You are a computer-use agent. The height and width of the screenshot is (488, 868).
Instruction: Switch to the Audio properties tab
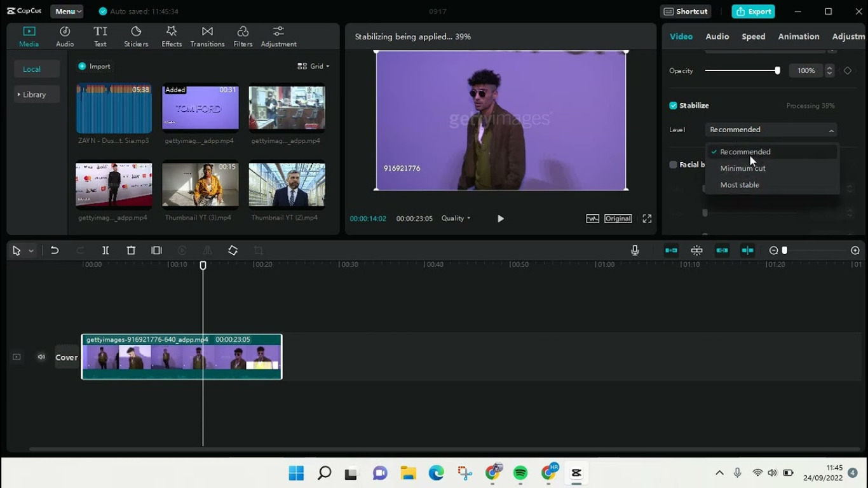pos(717,36)
